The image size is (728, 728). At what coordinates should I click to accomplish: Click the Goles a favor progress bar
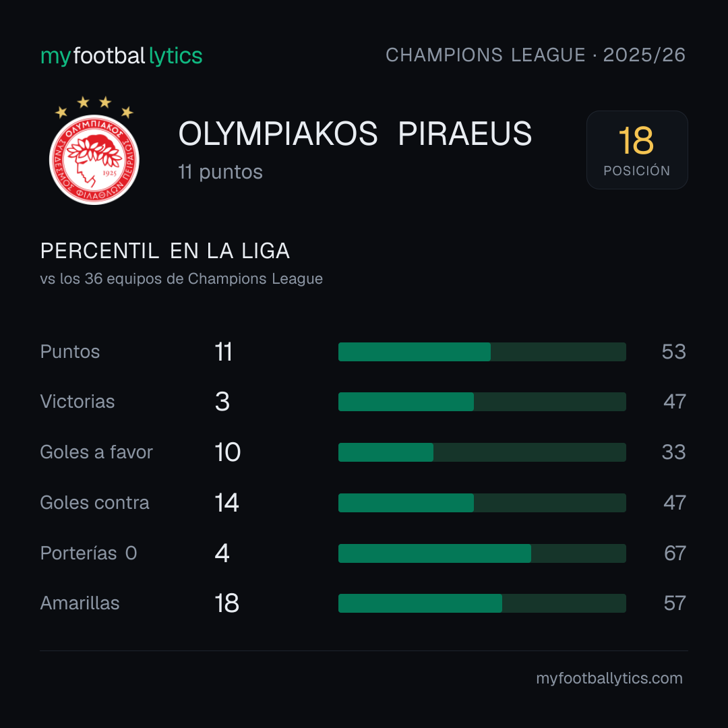[x=482, y=452]
